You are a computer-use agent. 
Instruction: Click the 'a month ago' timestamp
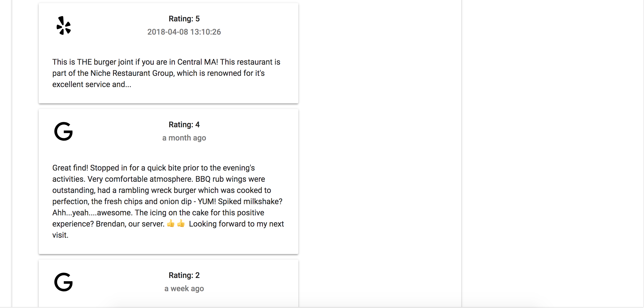(x=184, y=138)
